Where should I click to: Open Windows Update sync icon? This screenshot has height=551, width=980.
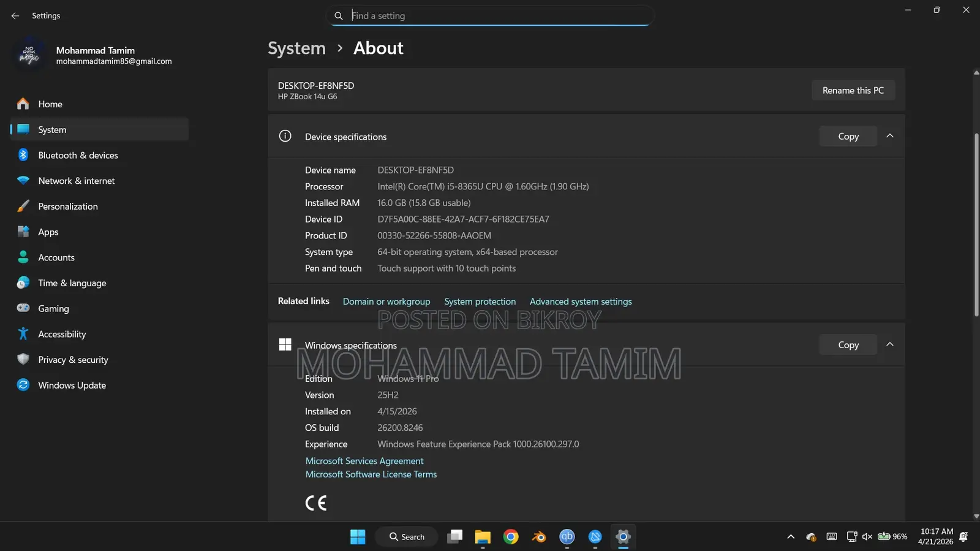23,385
